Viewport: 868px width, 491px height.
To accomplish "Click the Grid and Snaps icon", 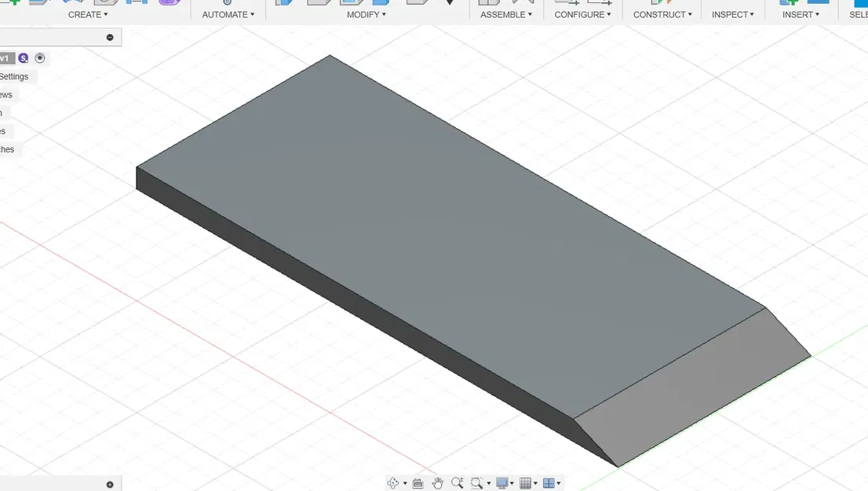I will [x=525, y=482].
